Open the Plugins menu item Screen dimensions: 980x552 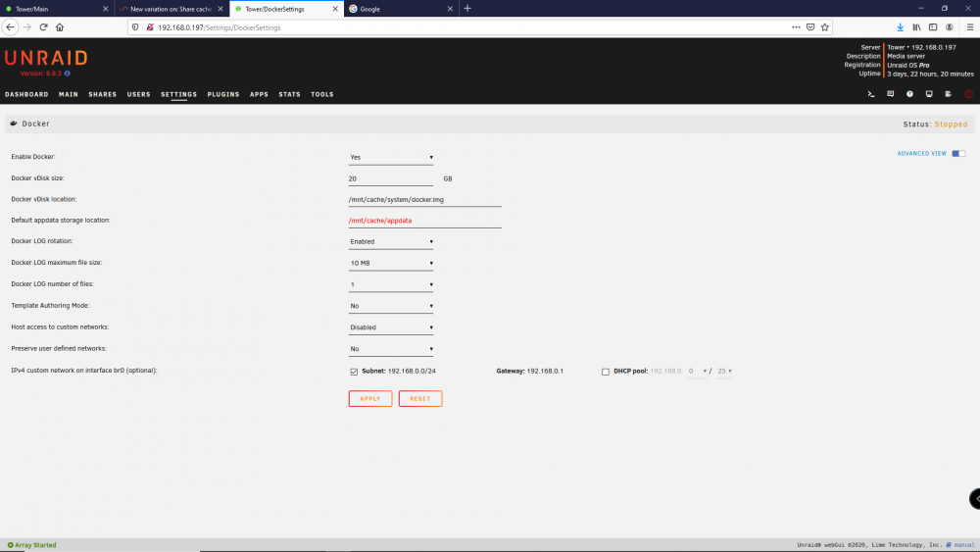pyautogui.click(x=223, y=94)
